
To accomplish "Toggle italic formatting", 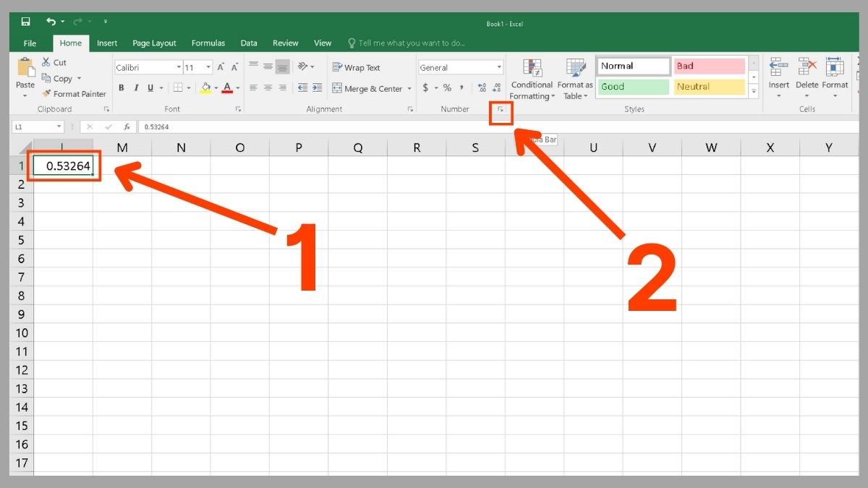I will tap(135, 87).
